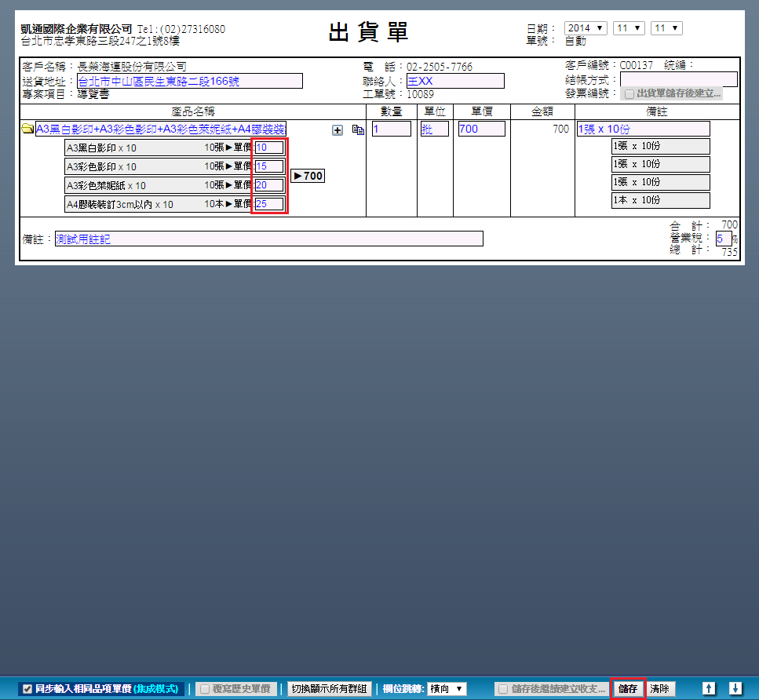
Task: Click the plus icon to add product row
Action: click(338, 130)
